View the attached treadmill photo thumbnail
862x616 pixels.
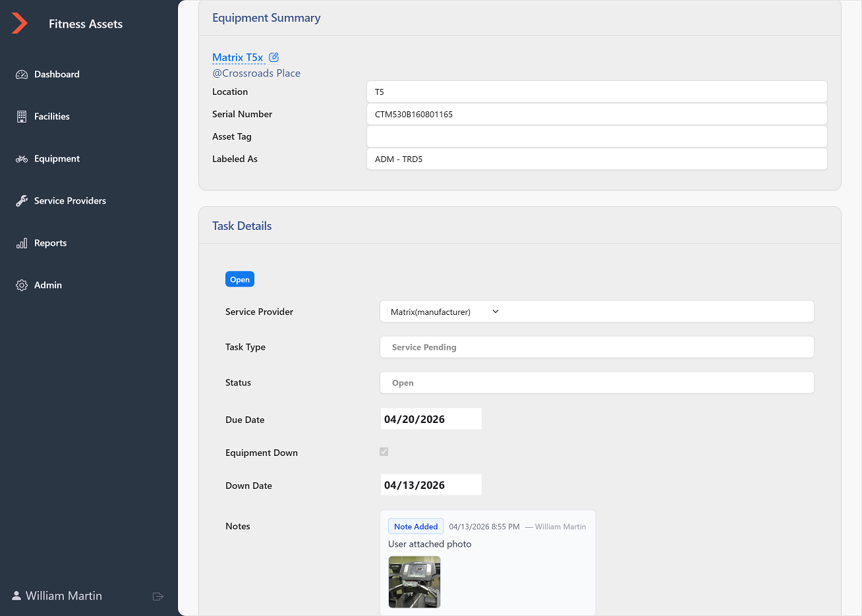(414, 582)
